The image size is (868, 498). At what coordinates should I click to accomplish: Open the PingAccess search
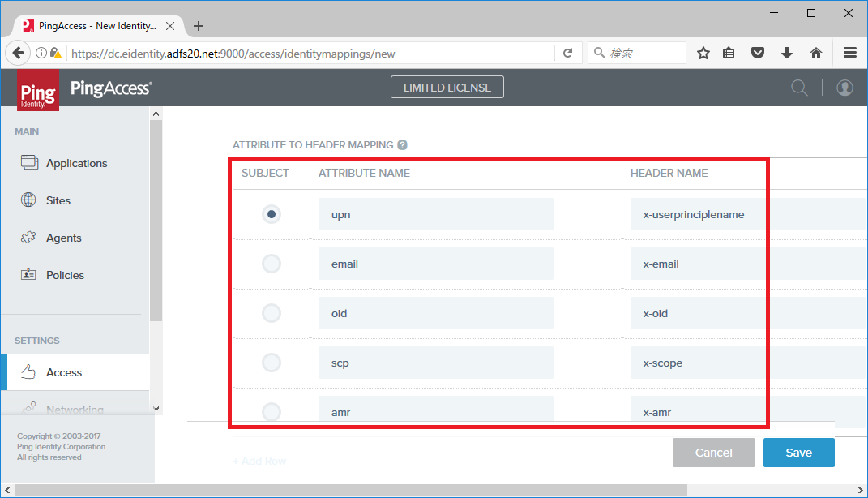(x=799, y=87)
